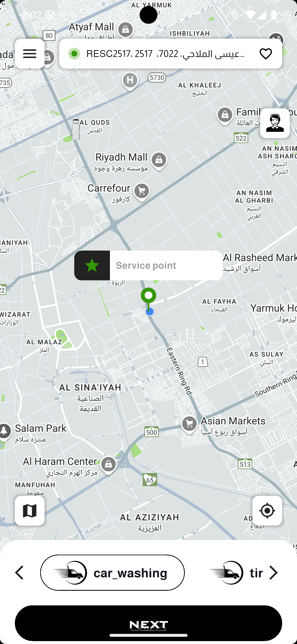Select the truck vehicle icon near Al Quds
This screenshot has height=644, width=297.
tap(75, 128)
